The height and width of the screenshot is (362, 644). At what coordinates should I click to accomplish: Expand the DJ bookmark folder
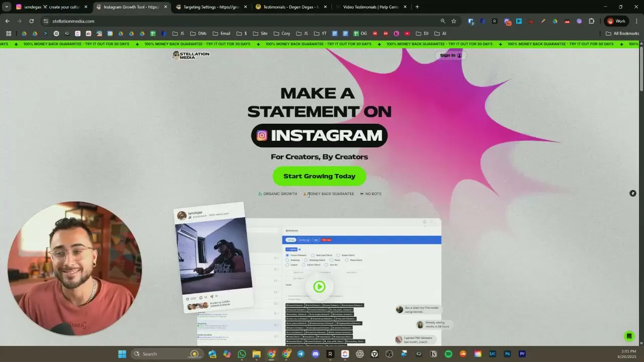(x=422, y=34)
